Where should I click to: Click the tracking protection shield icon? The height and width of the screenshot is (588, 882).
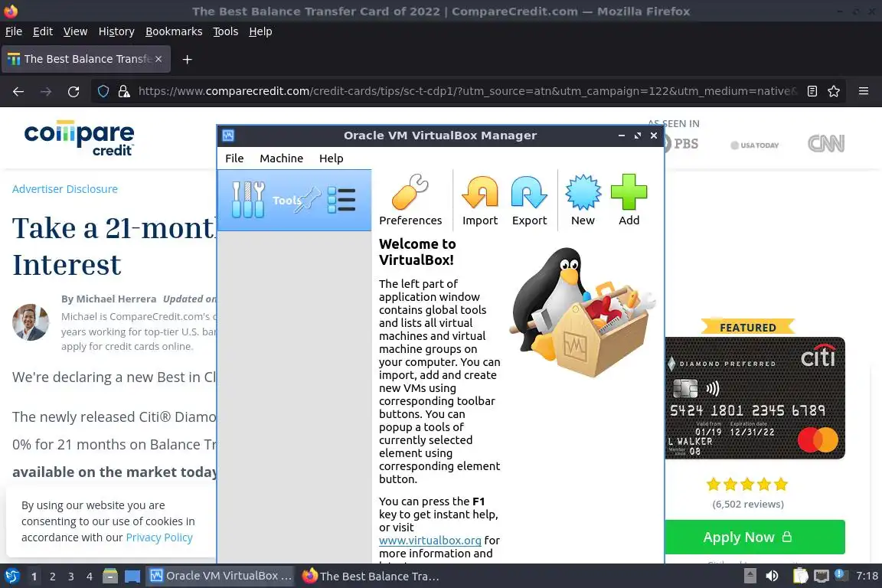point(103,91)
